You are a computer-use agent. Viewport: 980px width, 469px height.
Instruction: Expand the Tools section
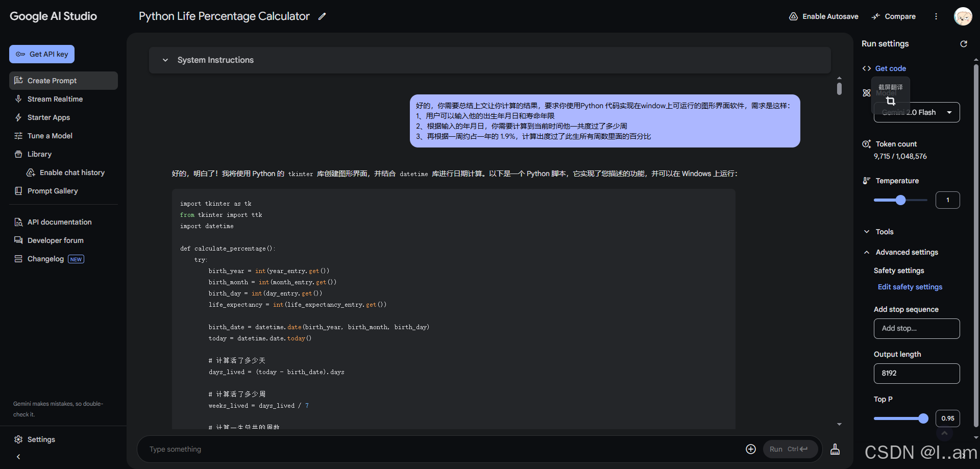point(867,232)
